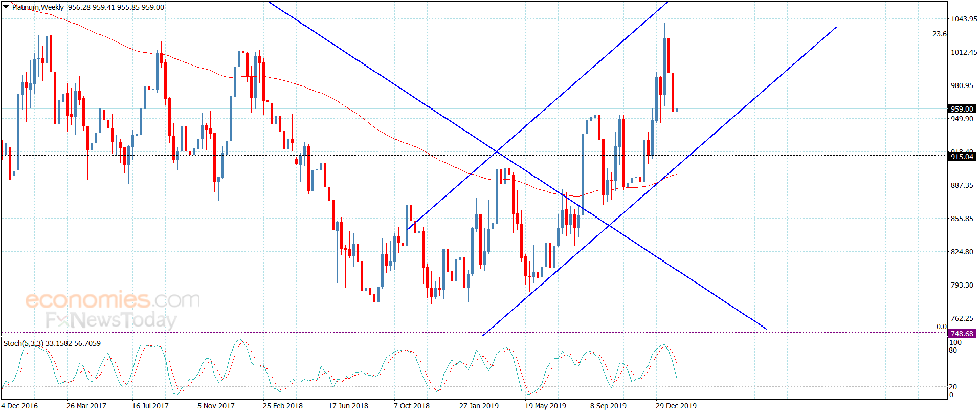The width and height of the screenshot is (980, 413).
Task: Click price axis value 1043.95
Action: pos(964,19)
